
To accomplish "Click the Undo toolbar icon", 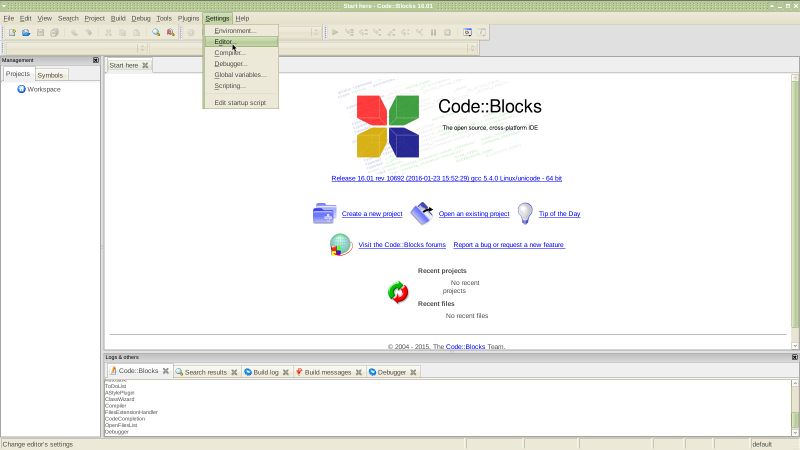I will (x=74, y=32).
